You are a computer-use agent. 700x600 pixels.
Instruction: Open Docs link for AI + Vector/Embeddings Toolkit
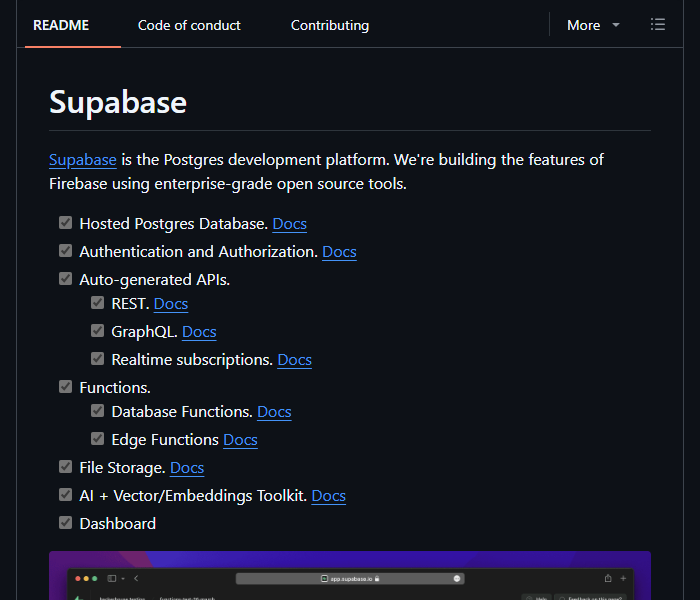(x=329, y=496)
